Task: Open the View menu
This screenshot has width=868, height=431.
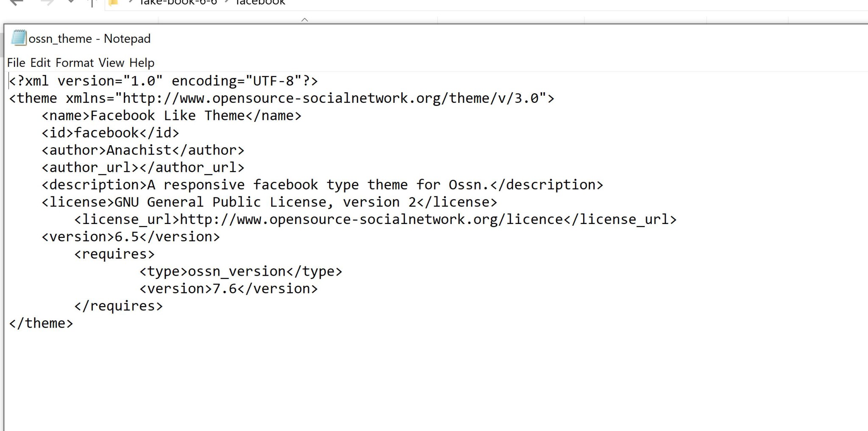Action: (111, 63)
